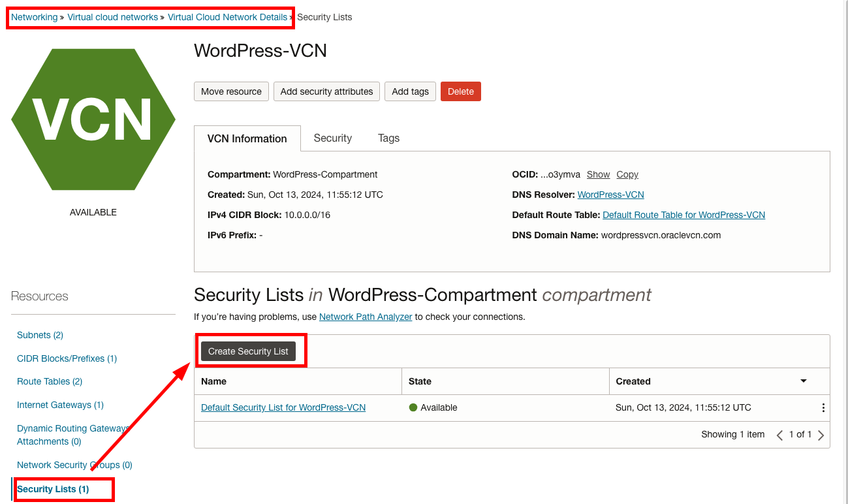Viewport: 848px width, 504px height.
Task: Click the IPv4 CIDR Block value 10.0.0.0/16
Action: click(307, 215)
